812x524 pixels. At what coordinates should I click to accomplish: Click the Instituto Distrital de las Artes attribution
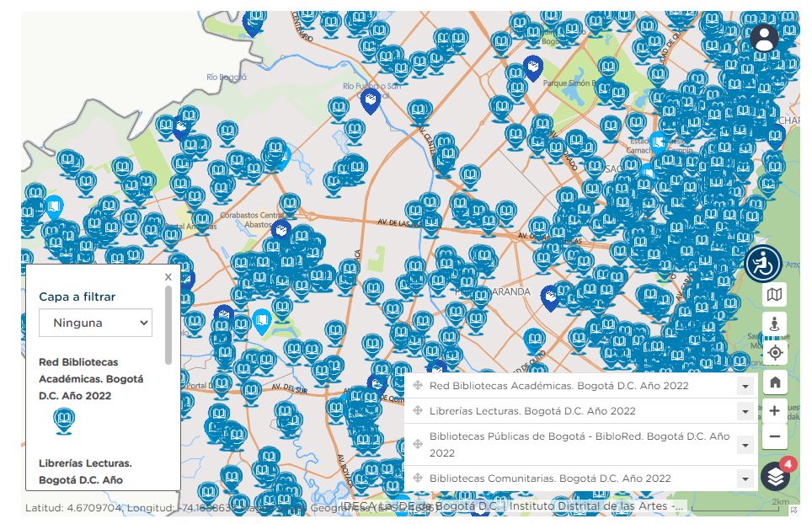click(x=597, y=506)
